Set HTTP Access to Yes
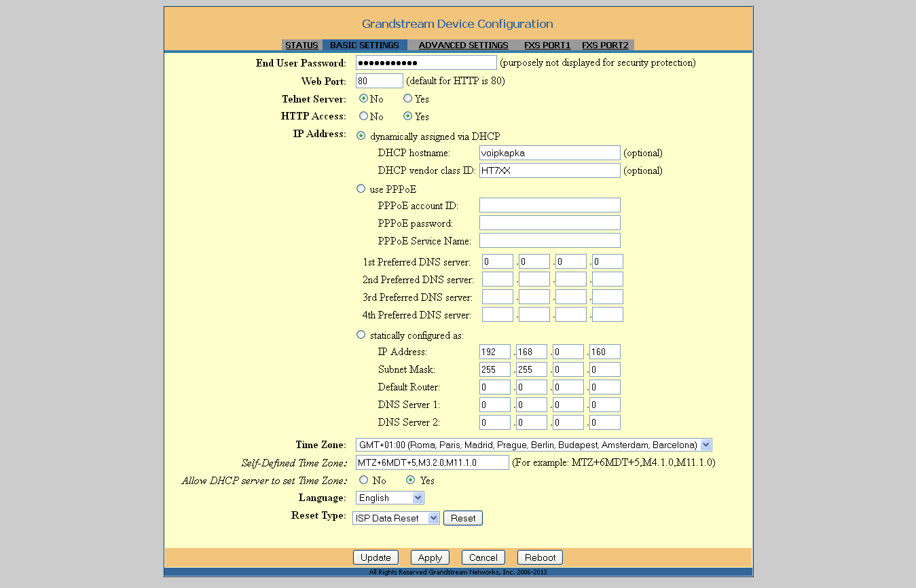 (x=408, y=116)
